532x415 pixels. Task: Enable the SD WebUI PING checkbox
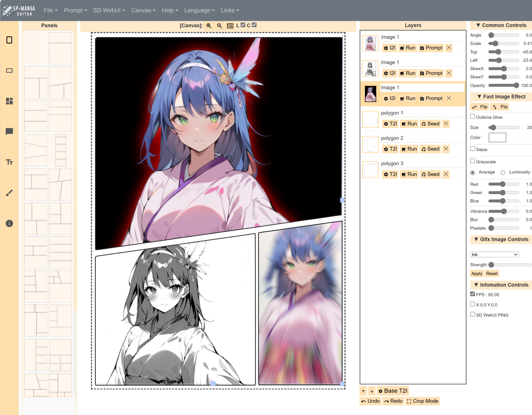[x=473, y=314]
